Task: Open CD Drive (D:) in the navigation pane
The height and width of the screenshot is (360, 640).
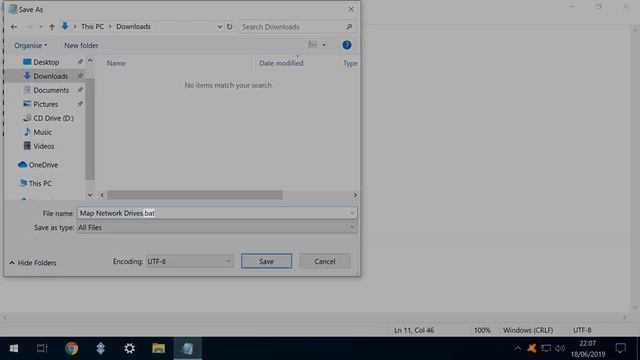Action: (x=53, y=118)
